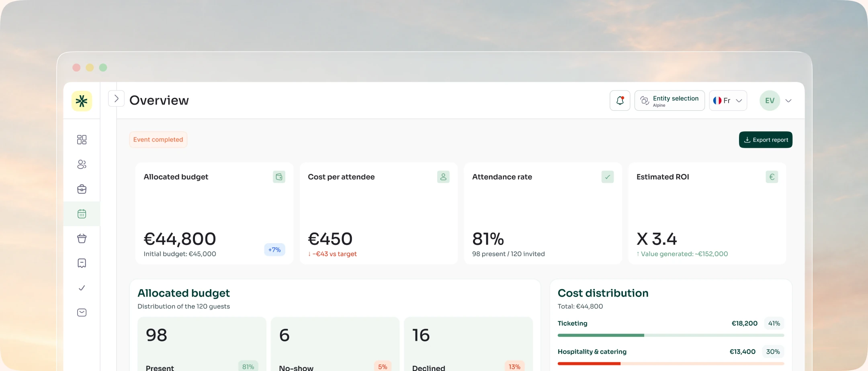868x371 pixels.
Task: Click the €450 cost per attendee value
Action: coord(330,239)
